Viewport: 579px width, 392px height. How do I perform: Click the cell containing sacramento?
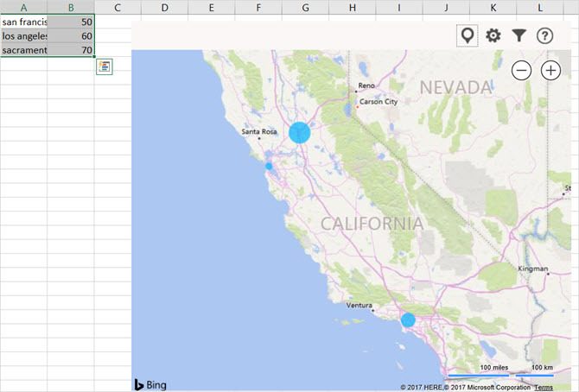pyautogui.click(x=23, y=50)
